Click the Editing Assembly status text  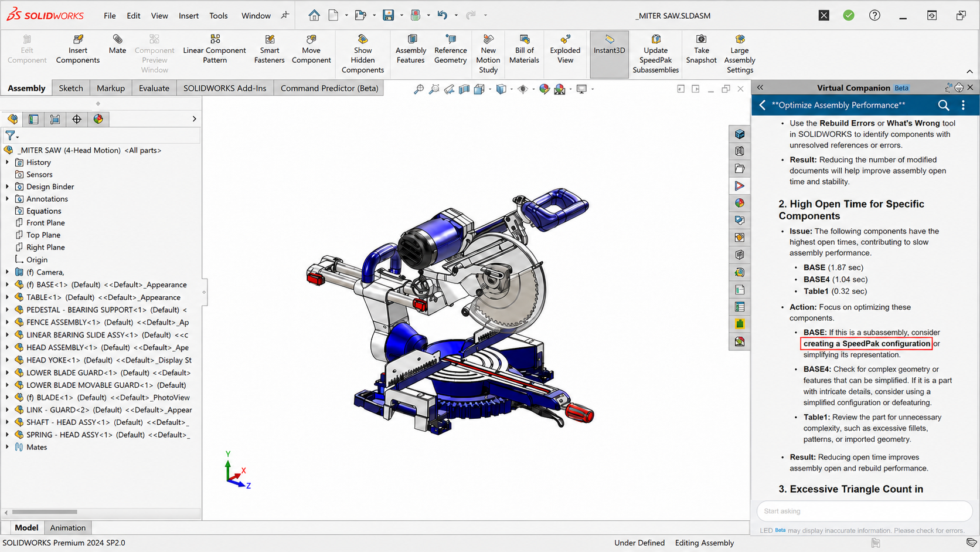click(x=705, y=543)
